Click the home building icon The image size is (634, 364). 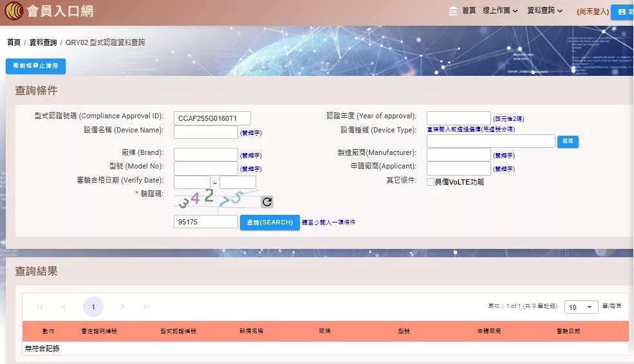pyautogui.click(x=454, y=11)
